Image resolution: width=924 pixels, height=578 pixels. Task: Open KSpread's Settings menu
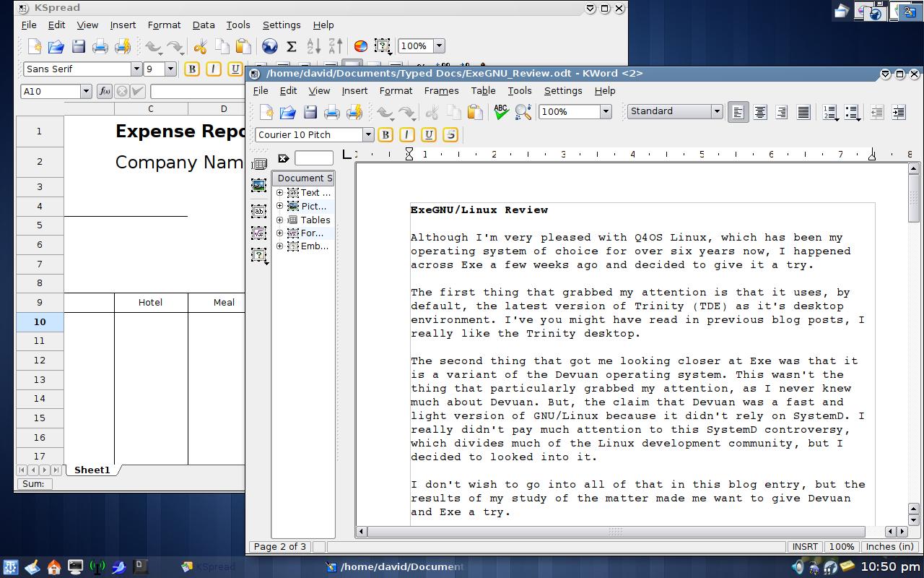pos(282,25)
